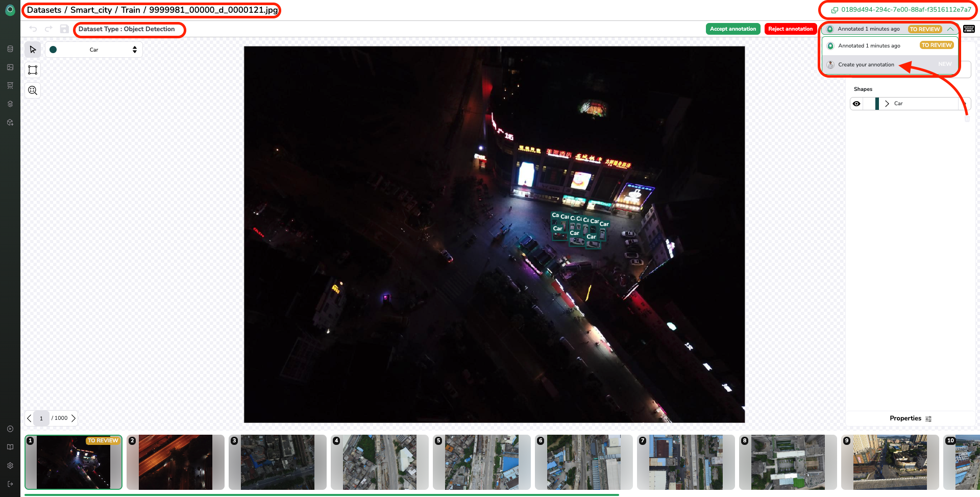
Task: Click Reject annotation button
Action: (x=790, y=29)
